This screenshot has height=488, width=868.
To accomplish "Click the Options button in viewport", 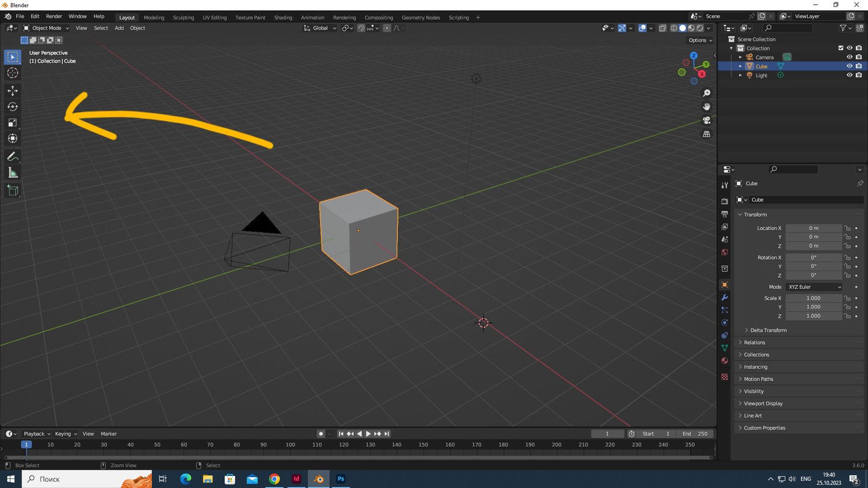I will coord(700,40).
